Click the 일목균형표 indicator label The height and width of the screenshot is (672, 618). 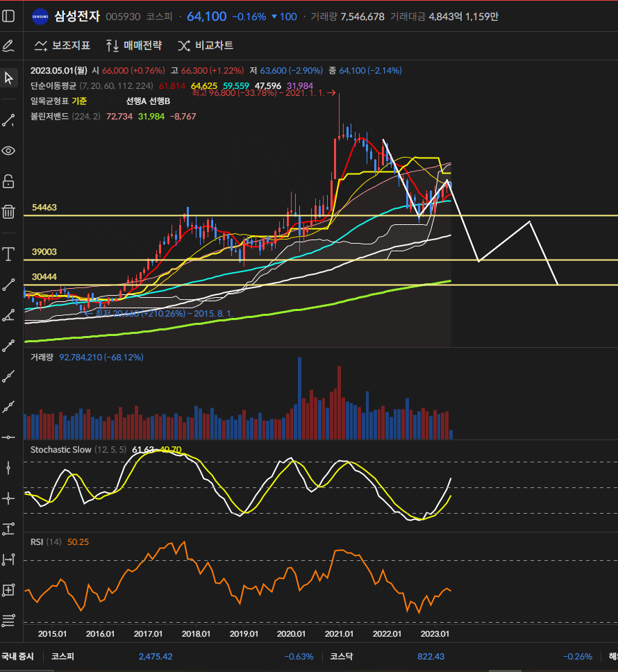click(49, 101)
